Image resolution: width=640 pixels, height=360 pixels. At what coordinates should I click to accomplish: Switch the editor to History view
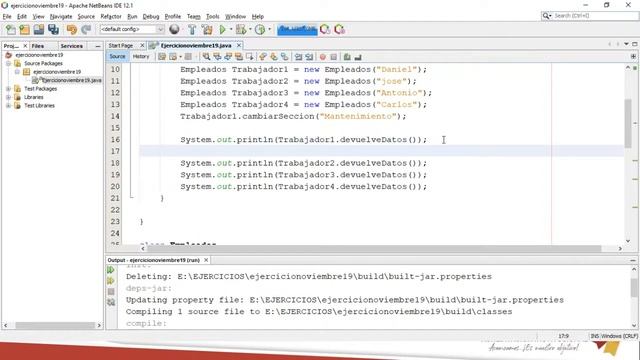[141, 56]
